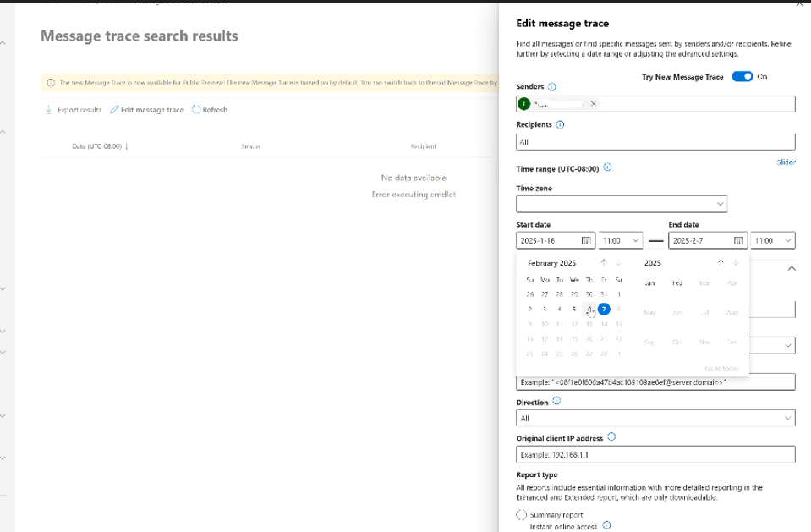811x532 pixels.
Task: Select February 7 in calendar
Action: coord(604,310)
